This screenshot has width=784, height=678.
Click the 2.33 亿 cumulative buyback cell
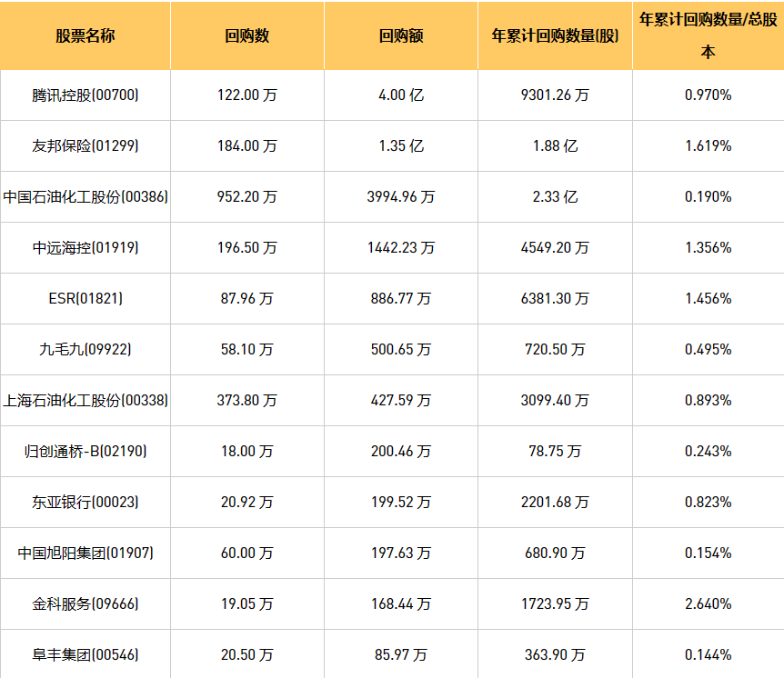[x=555, y=197]
